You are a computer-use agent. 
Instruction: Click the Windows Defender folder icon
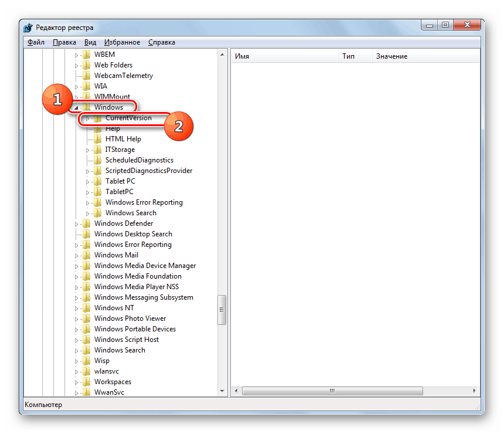tap(87, 223)
